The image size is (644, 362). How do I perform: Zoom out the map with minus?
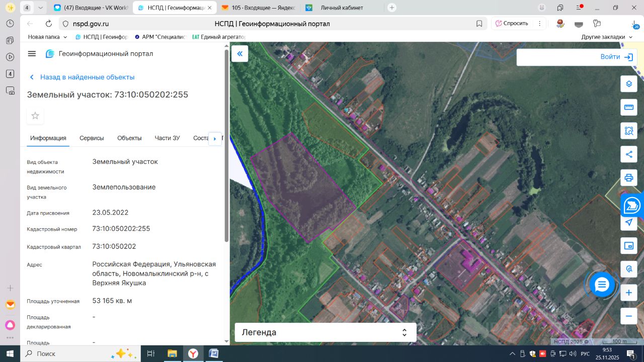tap(629, 316)
